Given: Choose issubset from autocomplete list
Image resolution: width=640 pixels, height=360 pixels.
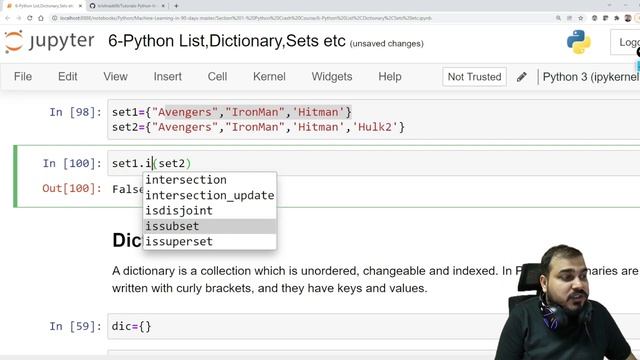Looking at the screenshot, I should point(210,226).
